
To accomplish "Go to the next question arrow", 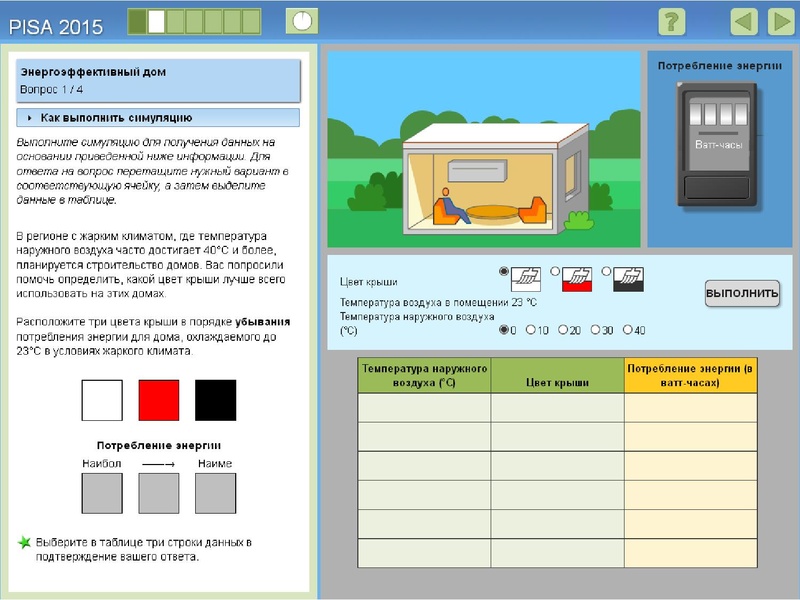I will point(781,21).
